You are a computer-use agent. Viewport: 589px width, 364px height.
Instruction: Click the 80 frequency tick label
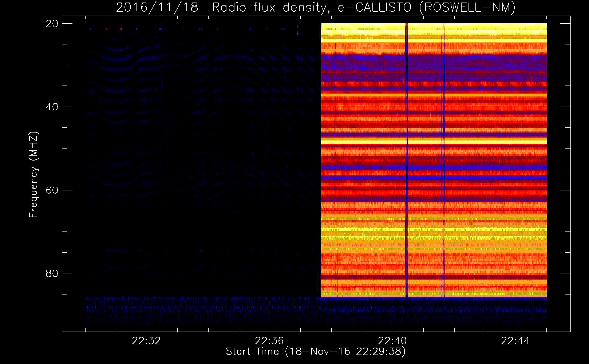(x=52, y=273)
